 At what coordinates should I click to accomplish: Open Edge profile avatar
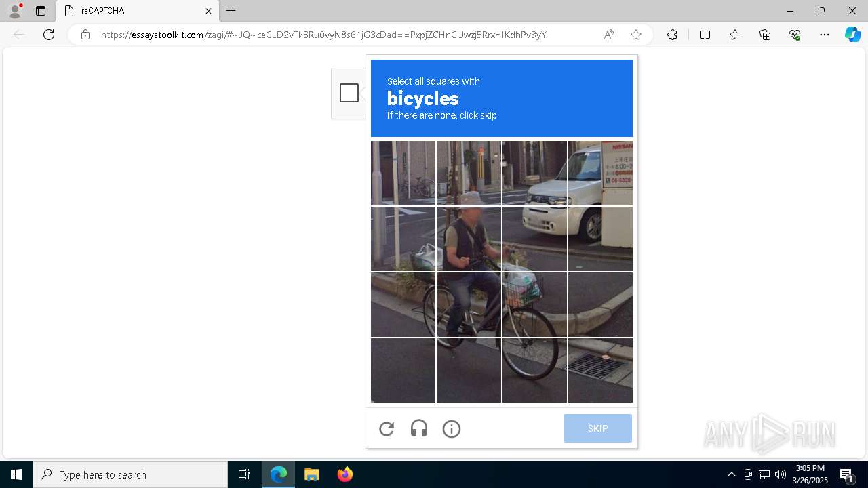[x=15, y=11]
